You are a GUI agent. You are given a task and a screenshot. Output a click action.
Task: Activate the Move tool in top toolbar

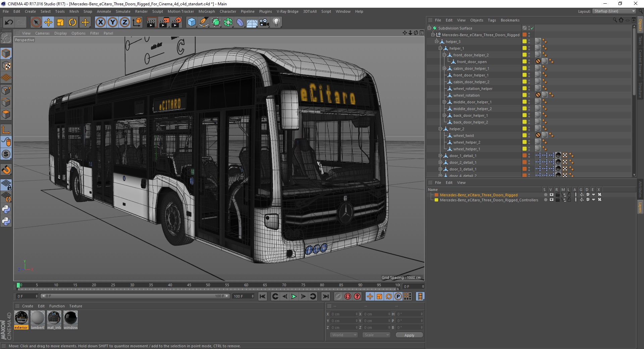click(48, 22)
